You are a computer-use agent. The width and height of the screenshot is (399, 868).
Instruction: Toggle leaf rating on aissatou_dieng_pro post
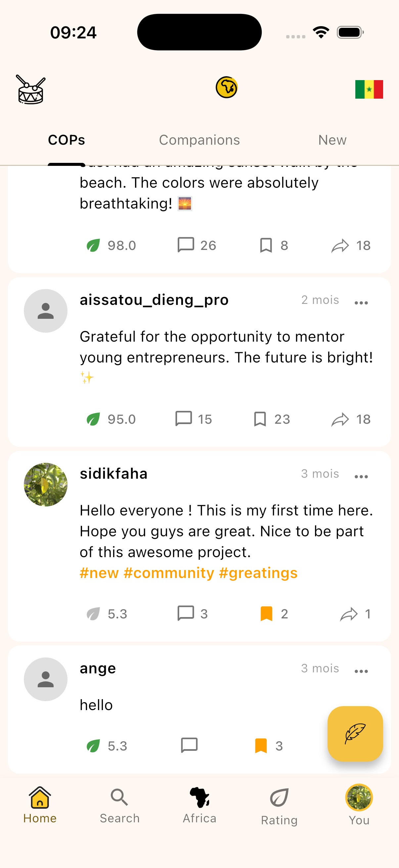(x=93, y=419)
